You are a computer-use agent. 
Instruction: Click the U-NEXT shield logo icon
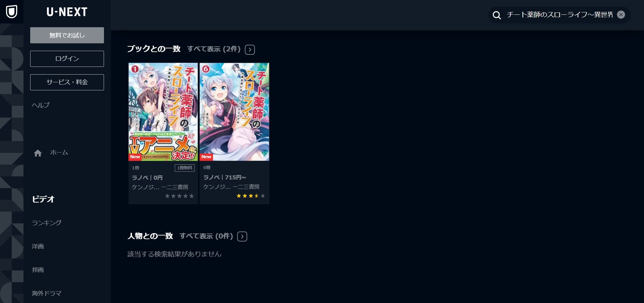tap(12, 12)
